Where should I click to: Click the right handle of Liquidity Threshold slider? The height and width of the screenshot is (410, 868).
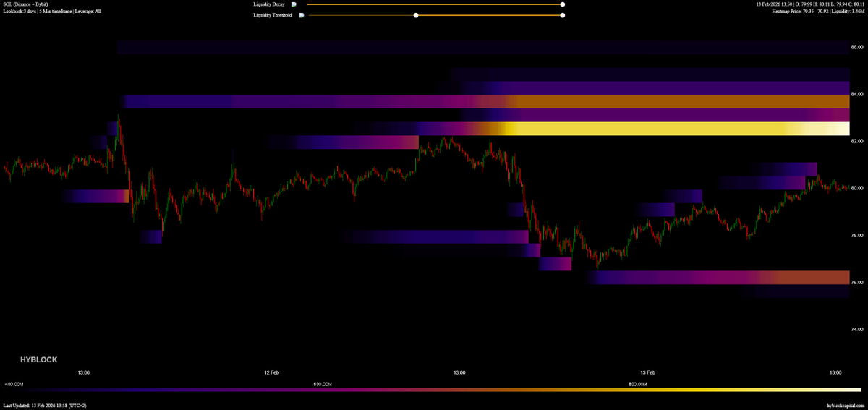pyautogui.click(x=563, y=14)
